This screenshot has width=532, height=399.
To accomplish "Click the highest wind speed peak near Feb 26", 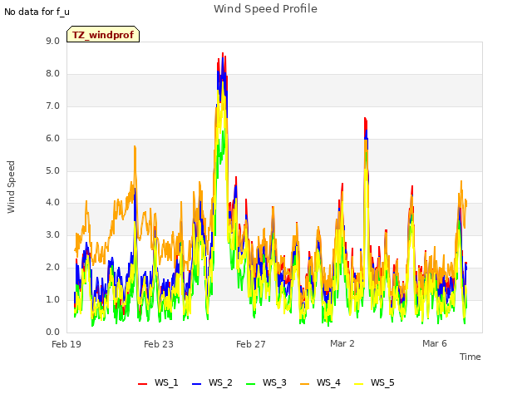I will 223,53.
